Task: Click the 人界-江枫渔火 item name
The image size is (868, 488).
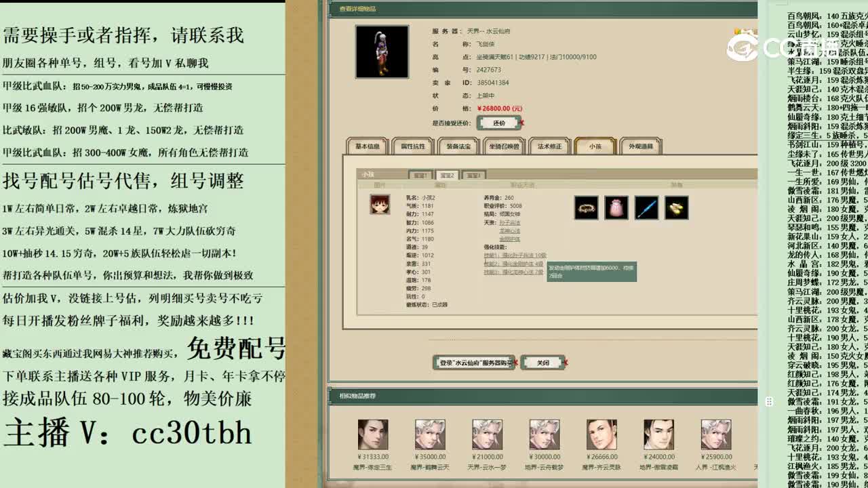Action: tap(715, 468)
